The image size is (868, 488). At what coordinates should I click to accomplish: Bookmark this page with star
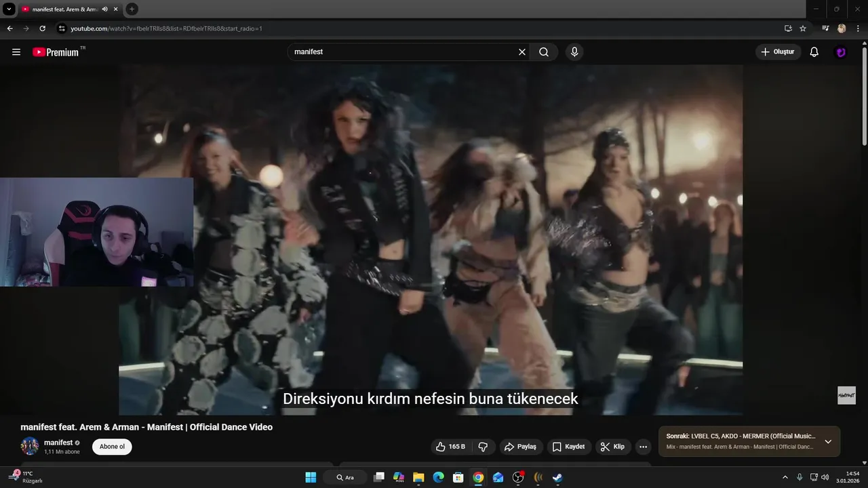803,28
